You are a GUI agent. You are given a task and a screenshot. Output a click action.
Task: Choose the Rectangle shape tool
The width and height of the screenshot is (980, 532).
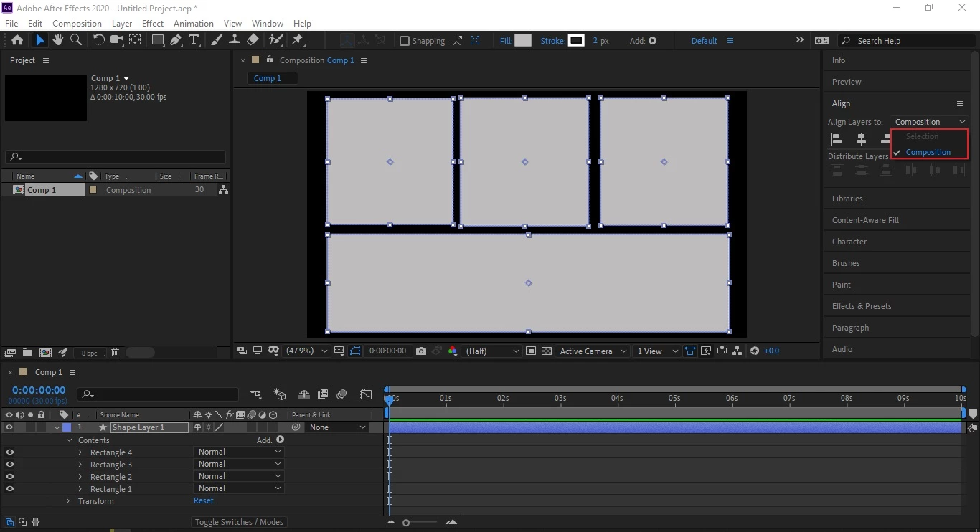(x=157, y=40)
